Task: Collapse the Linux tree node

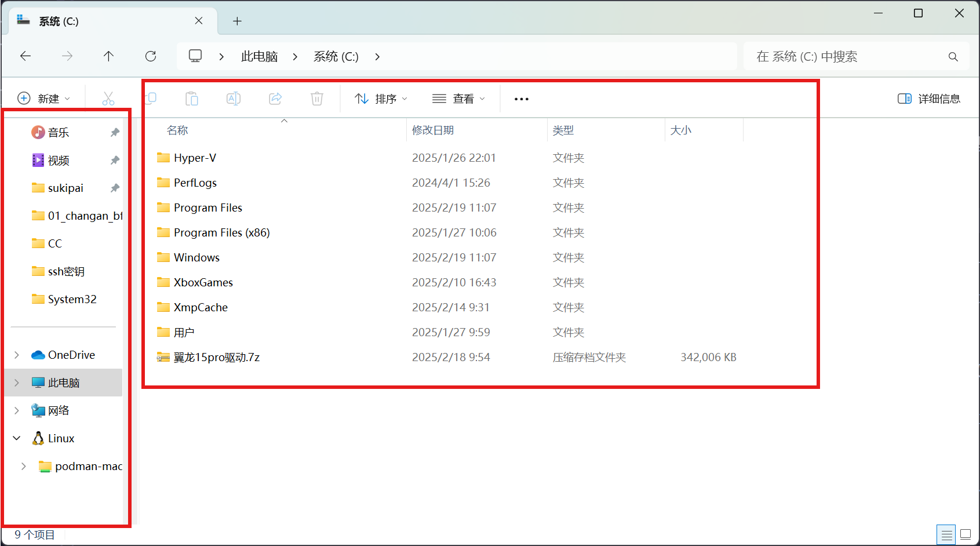Action: coord(17,438)
